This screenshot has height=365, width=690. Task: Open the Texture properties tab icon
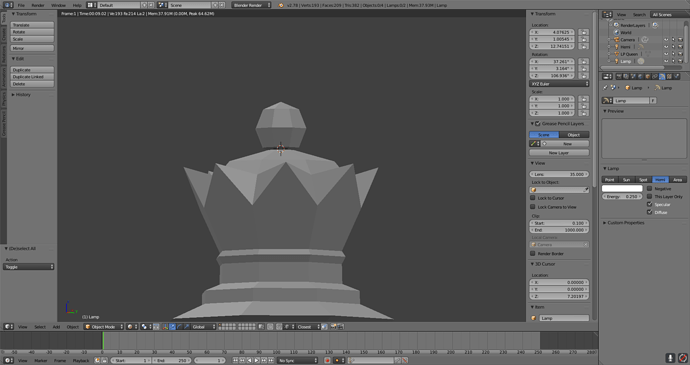[x=669, y=76]
